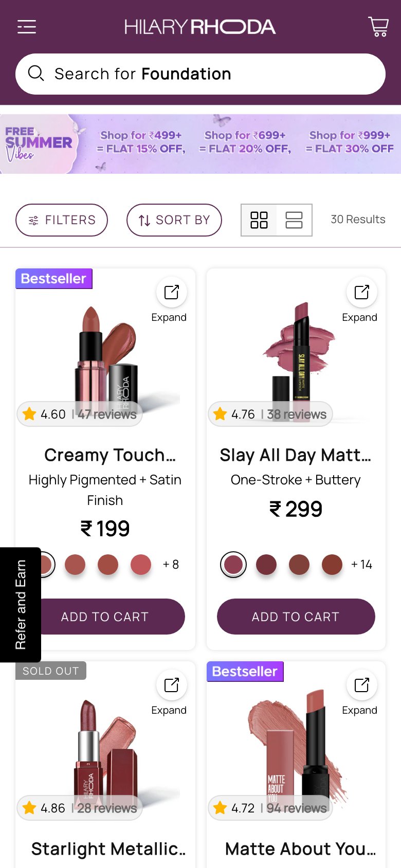This screenshot has height=868, width=401.
Task: Switch to grid view layout
Action: [259, 220]
